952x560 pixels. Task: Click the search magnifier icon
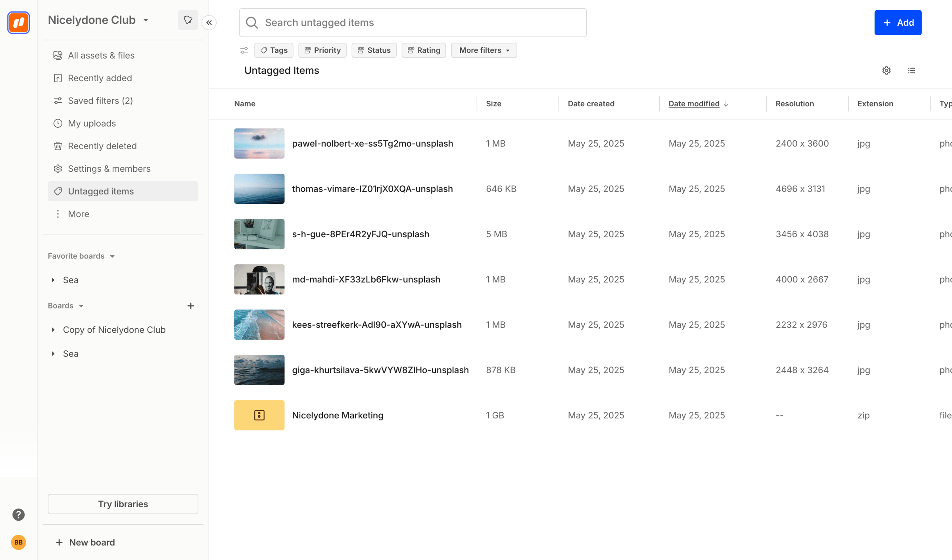pos(252,23)
